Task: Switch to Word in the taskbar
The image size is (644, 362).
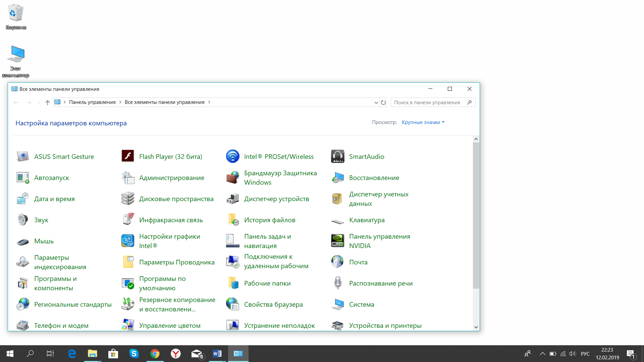Action: [x=217, y=354]
